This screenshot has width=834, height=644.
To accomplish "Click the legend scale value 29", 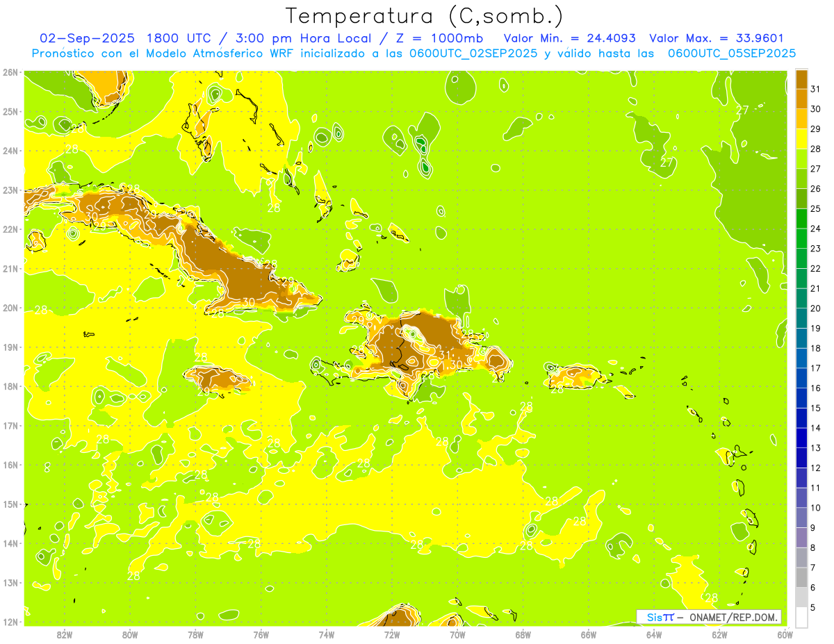I will (x=815, y=129).
